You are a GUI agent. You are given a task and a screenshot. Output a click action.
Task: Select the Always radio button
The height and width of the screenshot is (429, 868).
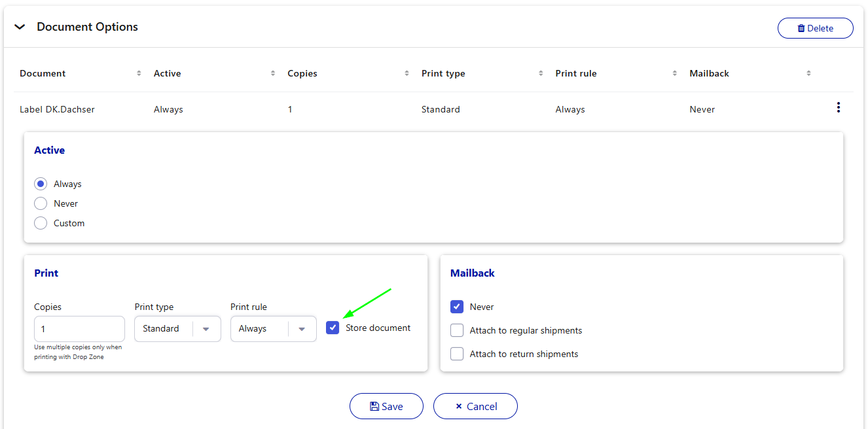point(41,184)
